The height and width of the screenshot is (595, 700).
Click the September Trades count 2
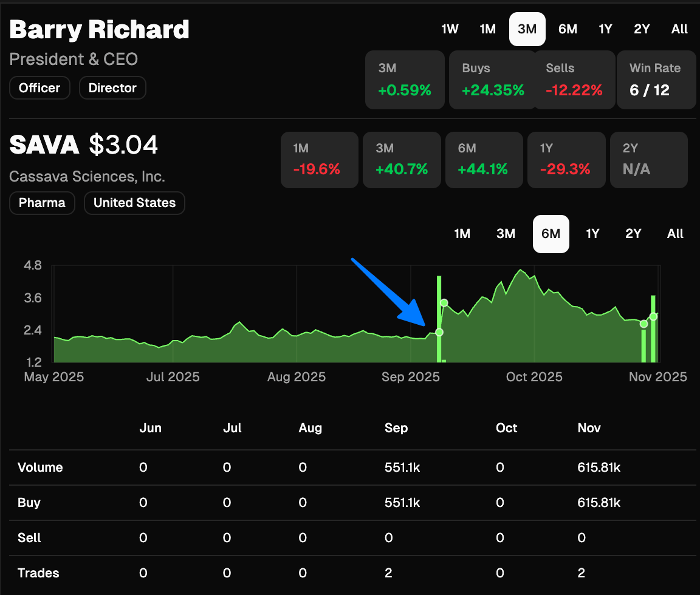388,573
